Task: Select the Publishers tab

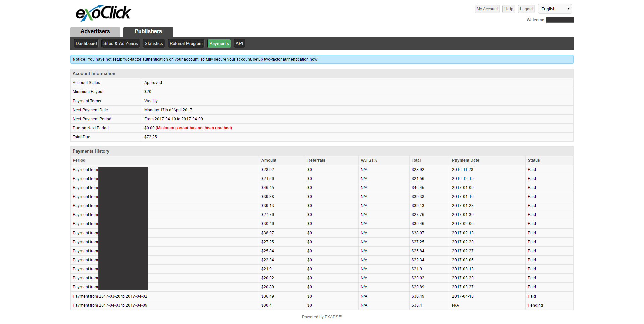Action: tap(148, 31)
